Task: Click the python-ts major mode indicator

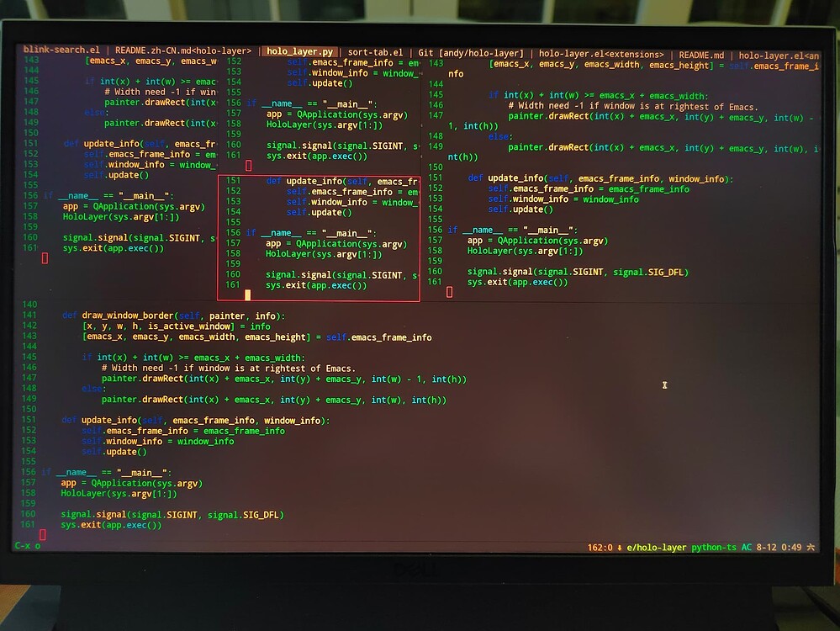Action: click(716, 547)
